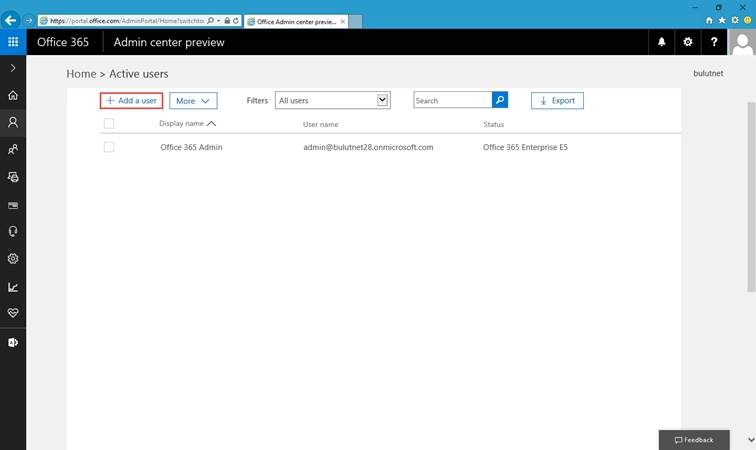Open the Support headset icon in the sidebar
The height and width of the screenshot is (450, 756).
click(13, 232)
